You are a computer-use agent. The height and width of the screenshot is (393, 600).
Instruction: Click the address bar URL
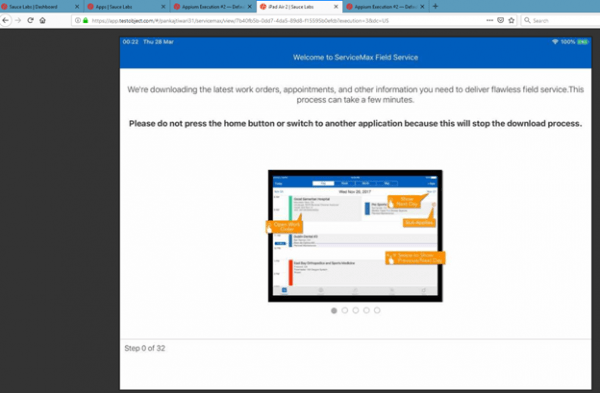tap(240, 21)
